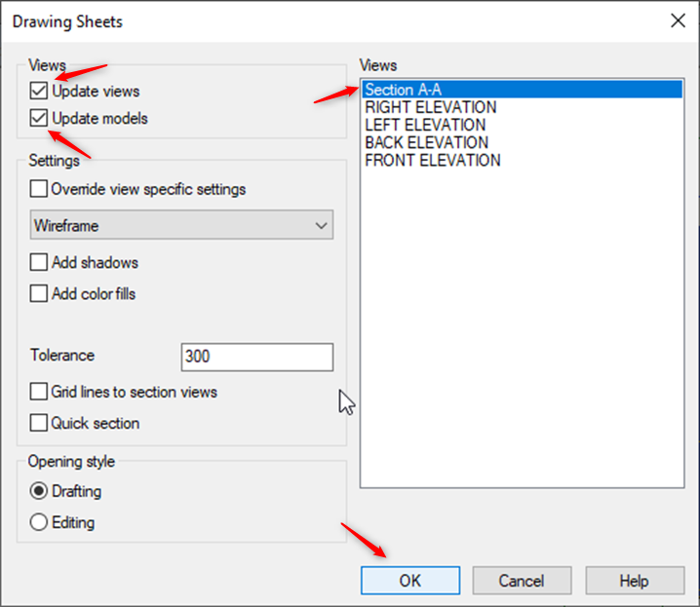Pick LEFT ELEVATION from the list
700x607 pixels.
click(x=425, y=125)
